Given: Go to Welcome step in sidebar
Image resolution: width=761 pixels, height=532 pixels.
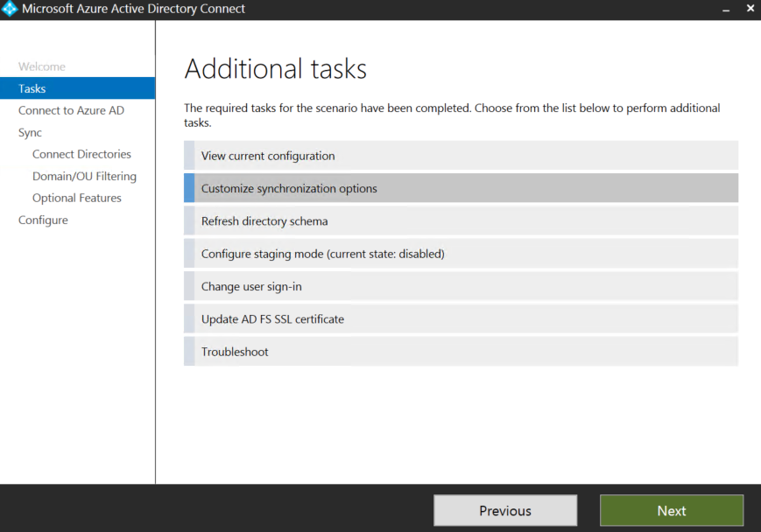Looking at the screenshot, I should [x=42, y=66].
